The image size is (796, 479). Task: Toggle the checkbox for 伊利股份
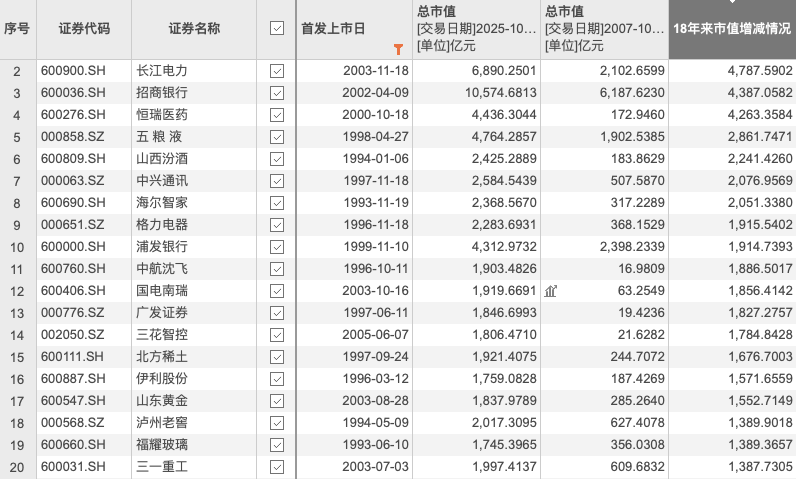[277, 379]
